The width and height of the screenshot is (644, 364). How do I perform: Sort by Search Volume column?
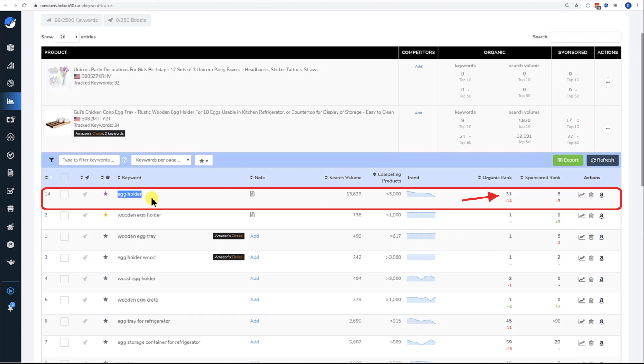pyautogui.click(x=343, y=178)
